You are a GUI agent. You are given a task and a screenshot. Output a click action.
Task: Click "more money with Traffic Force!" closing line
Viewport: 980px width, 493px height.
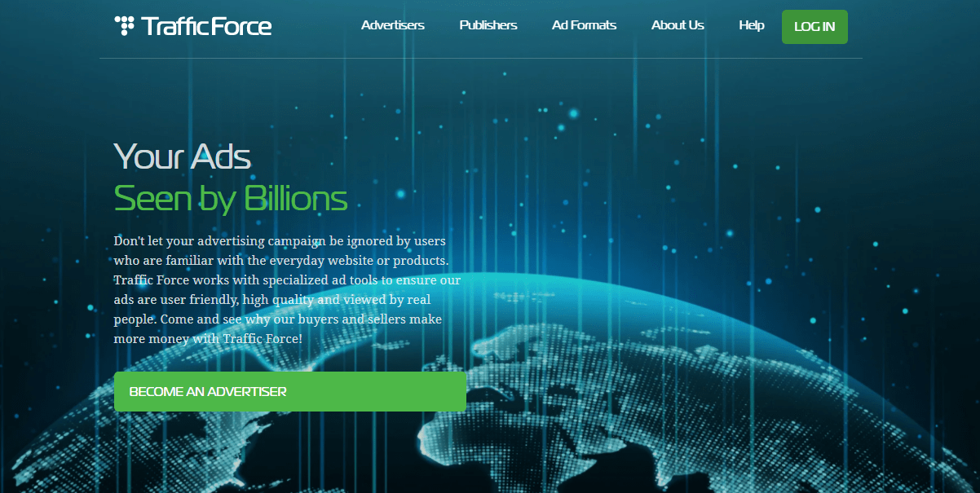(208, 337)
